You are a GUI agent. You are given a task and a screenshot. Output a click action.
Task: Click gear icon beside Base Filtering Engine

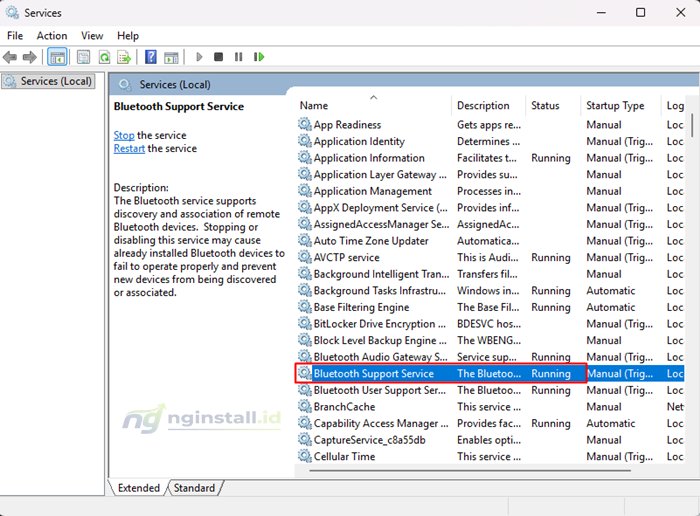[x=305, y=307]
